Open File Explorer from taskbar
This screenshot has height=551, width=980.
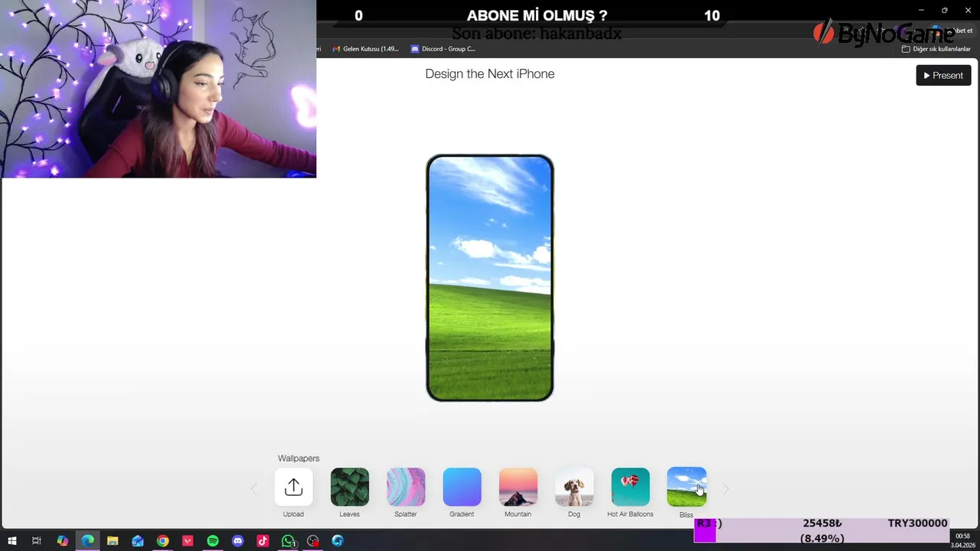tap(113, 541)
